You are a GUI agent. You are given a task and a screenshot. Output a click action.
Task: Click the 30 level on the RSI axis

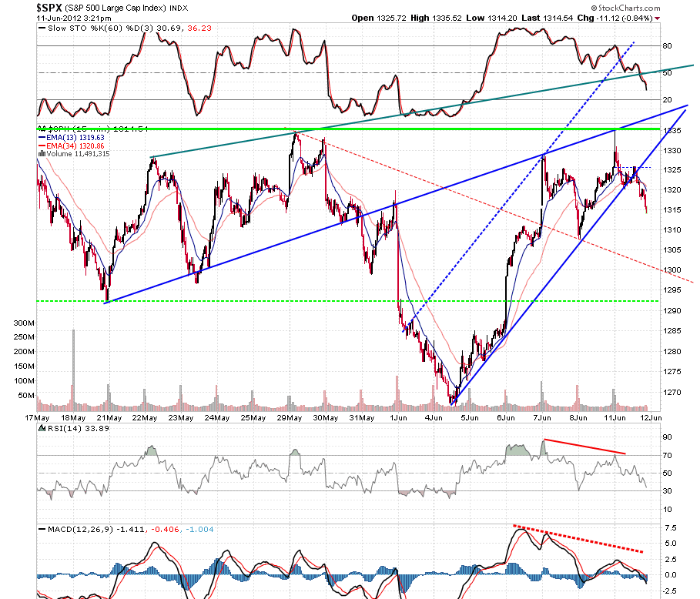click(x=668, y=491)
